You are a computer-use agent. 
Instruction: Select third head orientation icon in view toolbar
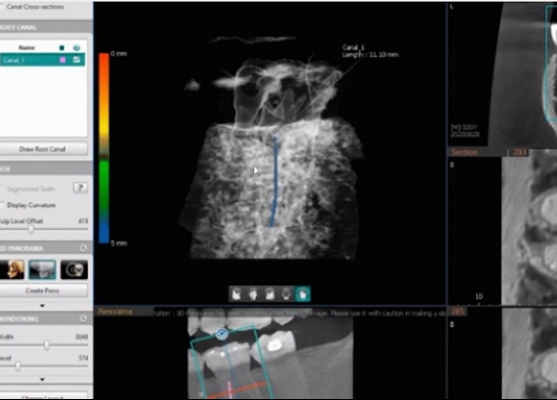[270, 294]
